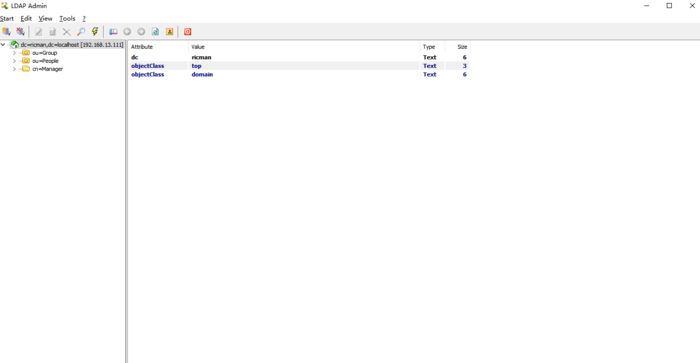Open the View menu
The height and width of the screenshot is (363, 700).
(45, 19)
